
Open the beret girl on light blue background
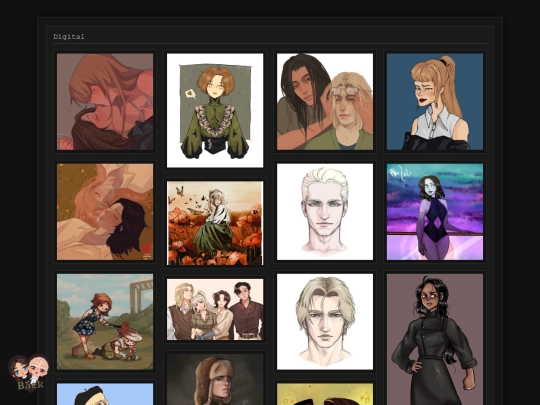click(x=105, y=394)
